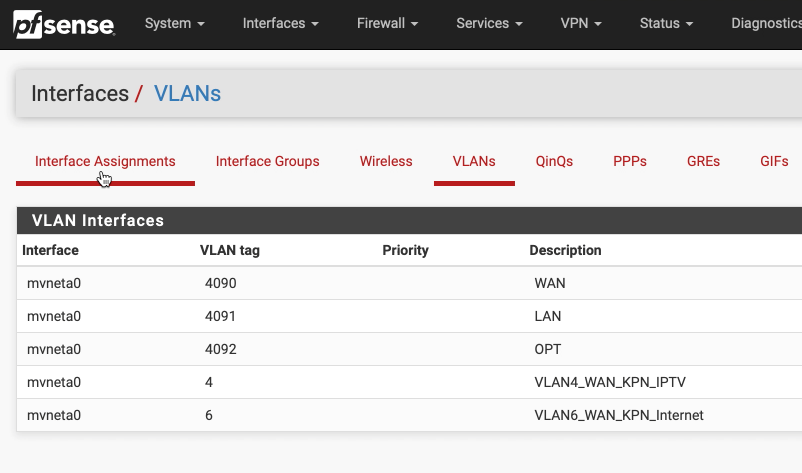Click the pfSense logo
The height and width of the screenshot is (473, 802).
64,24
